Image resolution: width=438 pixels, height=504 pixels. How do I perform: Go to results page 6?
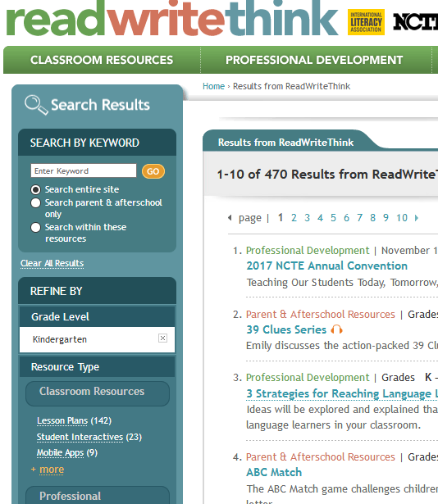tap(347, 218)
